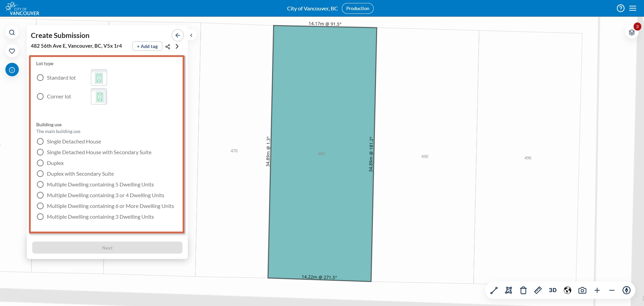Select Multiple Dwelling containing 3 Dwelling Units
644x306 pixels.
click(x=40, y=217)
